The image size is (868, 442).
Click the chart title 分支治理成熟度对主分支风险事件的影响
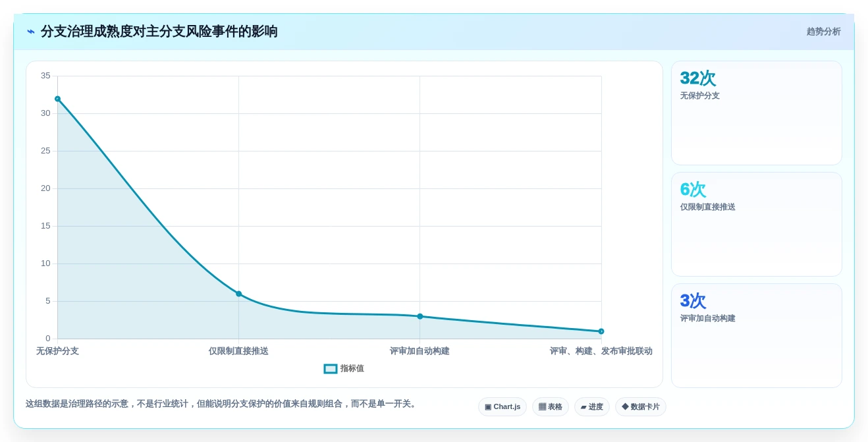(x=159, y=32)
